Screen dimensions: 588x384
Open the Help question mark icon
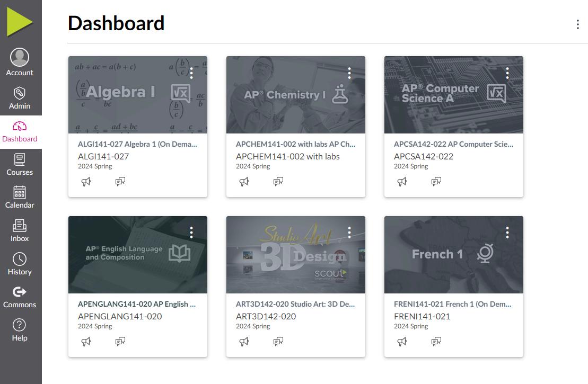point(20,325)
